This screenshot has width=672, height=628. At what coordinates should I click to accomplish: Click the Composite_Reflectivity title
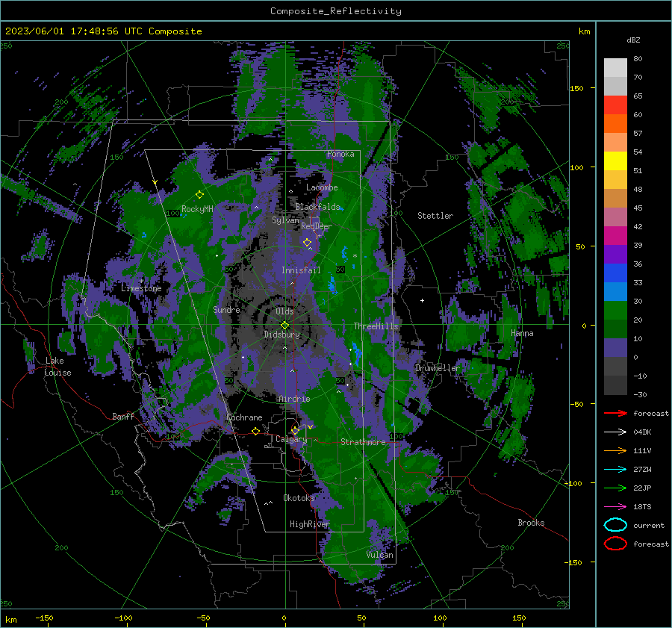(x=336, y=11)
